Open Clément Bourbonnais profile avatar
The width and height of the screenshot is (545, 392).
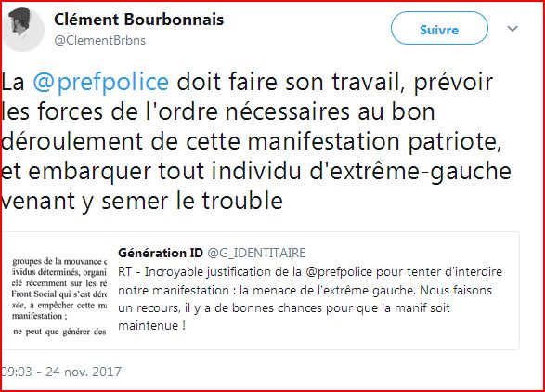pyautogui.click(x=23, y=29)
